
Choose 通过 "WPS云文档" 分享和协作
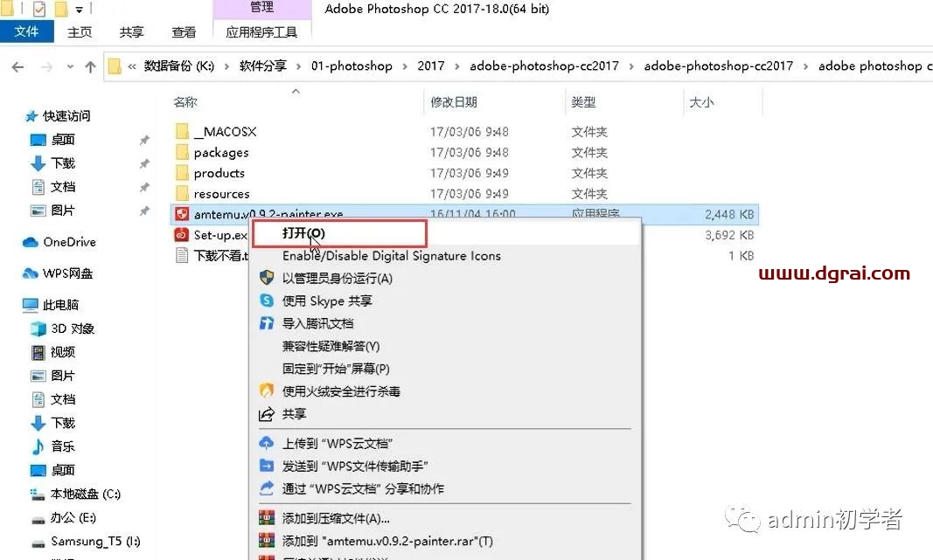pyautogui.click(x=362, y=488)
